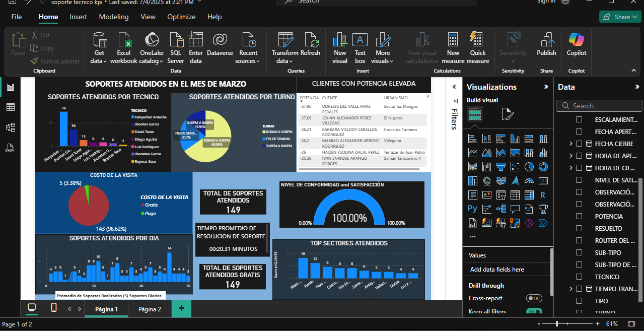This screenshot has width=644, height=331.
Task: Click the green Share button
Action: tap(619, 17)
